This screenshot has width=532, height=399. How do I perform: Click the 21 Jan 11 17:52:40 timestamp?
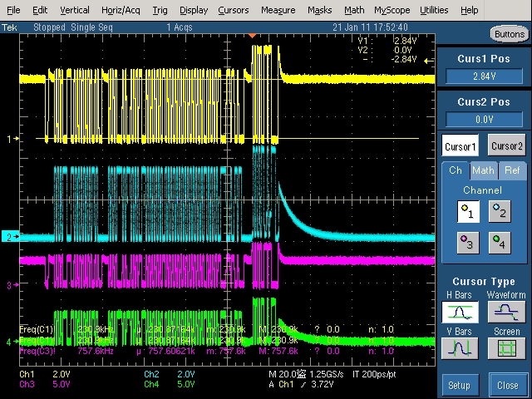pos(370,27)
